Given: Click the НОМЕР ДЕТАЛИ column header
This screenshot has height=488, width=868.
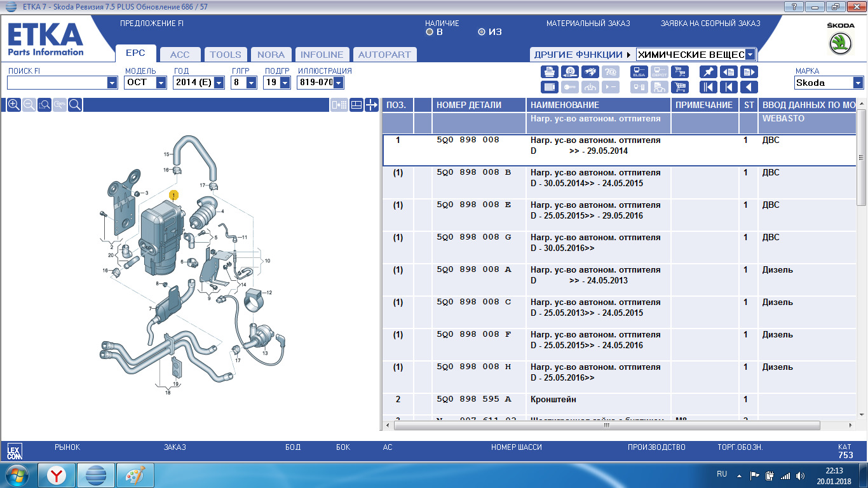Looking at the screenshot, I should click(x=479, y=105).
